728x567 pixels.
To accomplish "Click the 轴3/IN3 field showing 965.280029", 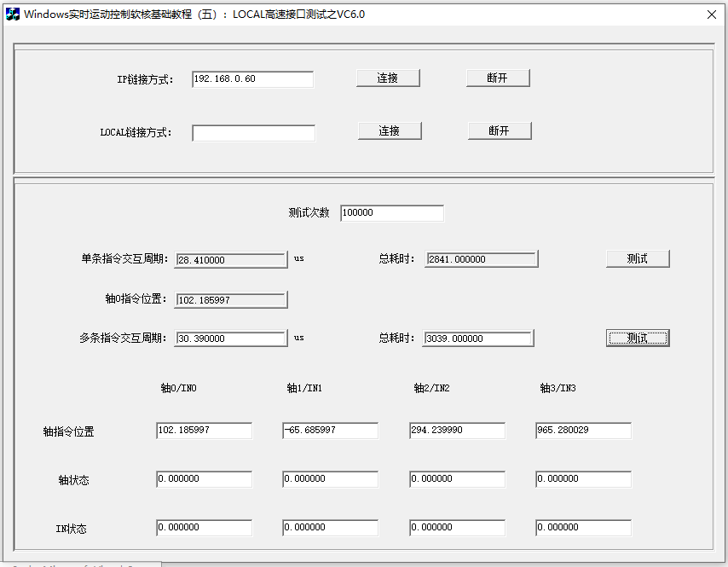I will coord(583,430).
